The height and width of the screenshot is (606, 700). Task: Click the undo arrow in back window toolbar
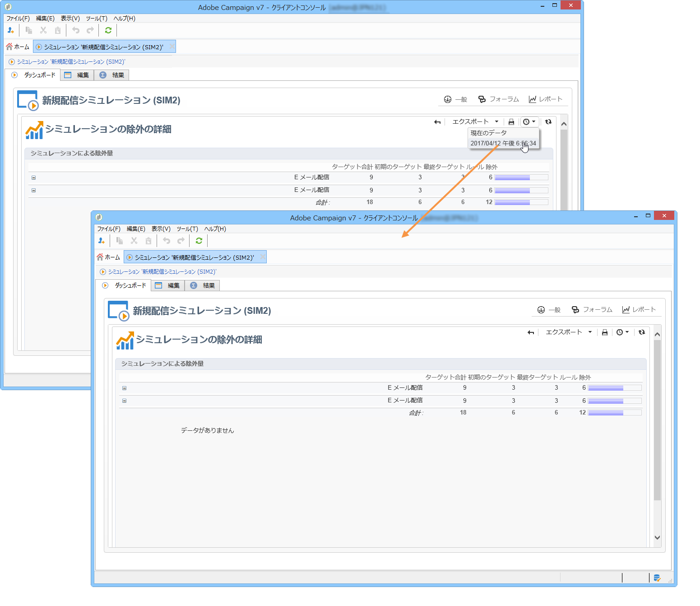76,30
